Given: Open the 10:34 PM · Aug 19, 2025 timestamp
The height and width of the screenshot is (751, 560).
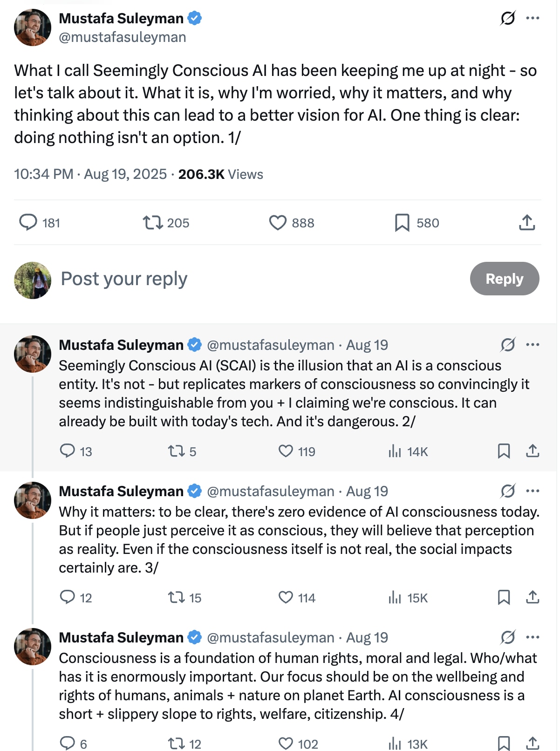Looking at the screenshot, I should pyautogui.click(x=90, y=174).
